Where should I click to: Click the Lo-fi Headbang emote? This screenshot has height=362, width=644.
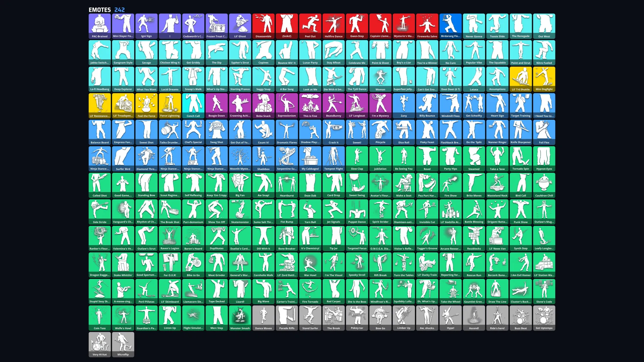(100, 79)
